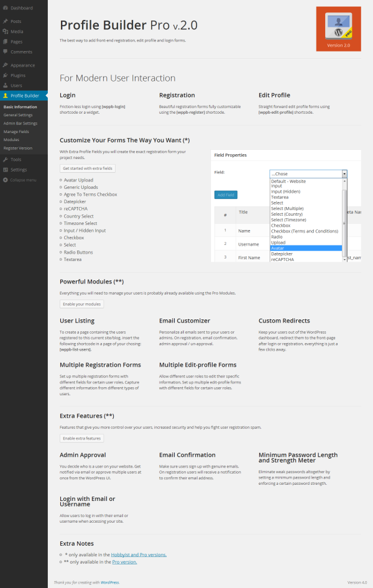Select Select (Multiple) option
Screen dimensions: 373x588
[x=287, y=208]
